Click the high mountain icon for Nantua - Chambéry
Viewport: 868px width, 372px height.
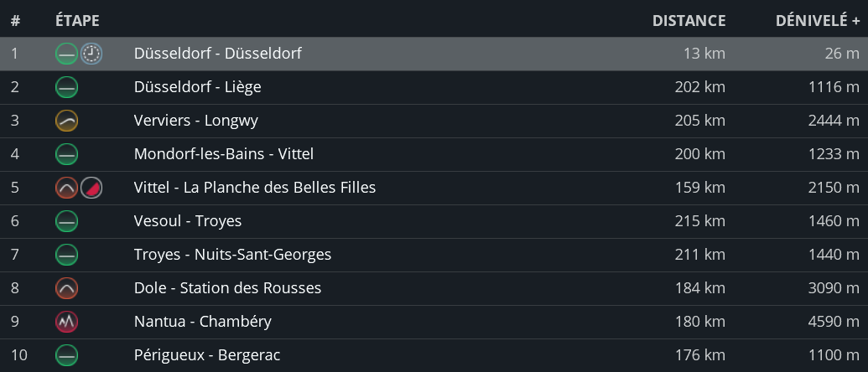click(x=66, y=323)
